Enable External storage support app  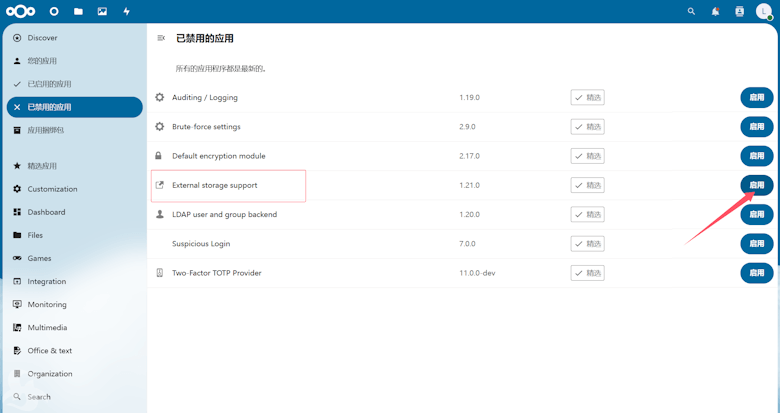click(x=756, y=185)
